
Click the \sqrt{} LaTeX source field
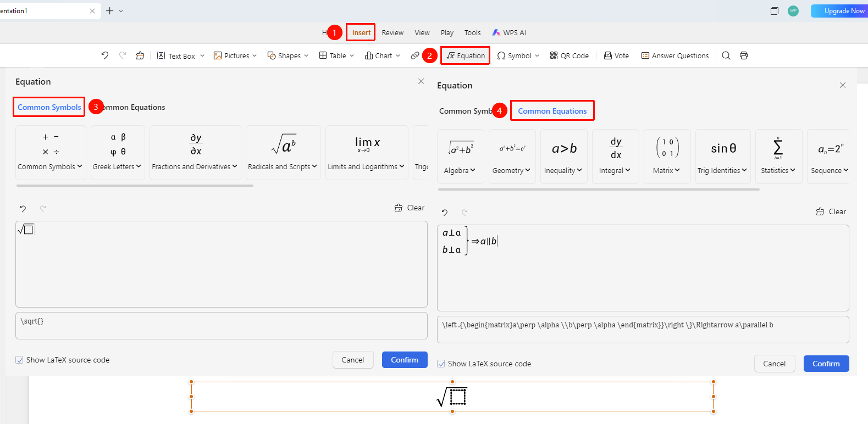point(222,326)
